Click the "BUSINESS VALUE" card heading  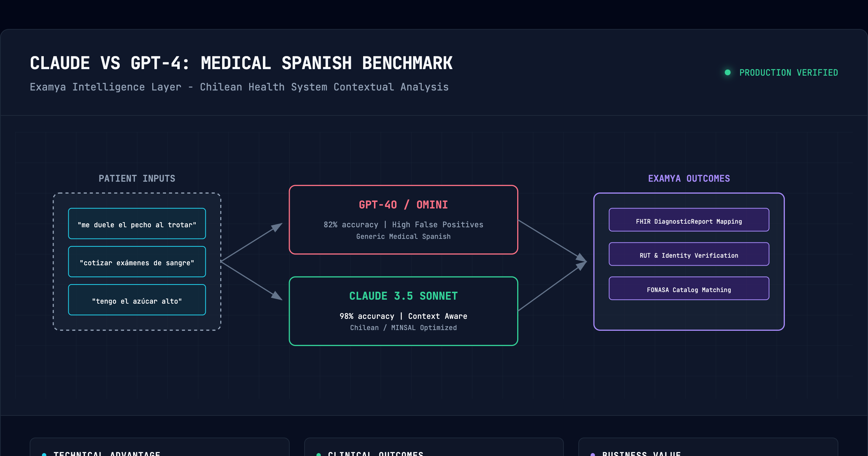point(642,453)
